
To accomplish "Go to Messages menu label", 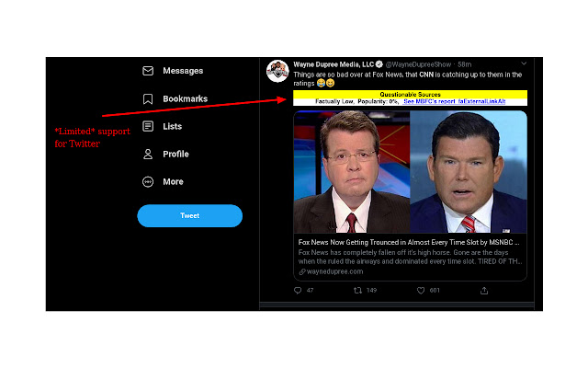I will point(183,71).
